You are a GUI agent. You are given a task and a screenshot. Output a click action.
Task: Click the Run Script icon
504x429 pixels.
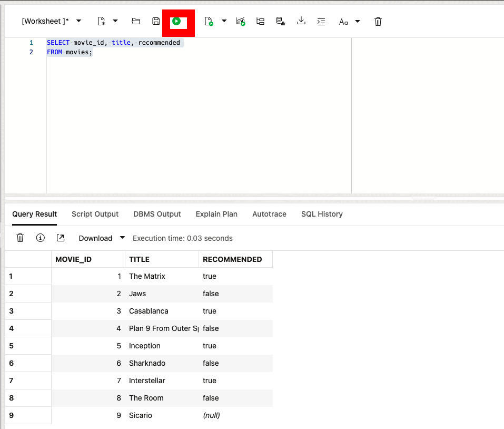[209, 22]
